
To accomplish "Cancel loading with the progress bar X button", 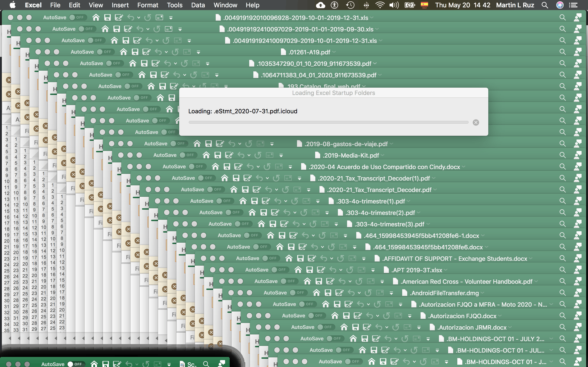I will [x=476, y=122].
